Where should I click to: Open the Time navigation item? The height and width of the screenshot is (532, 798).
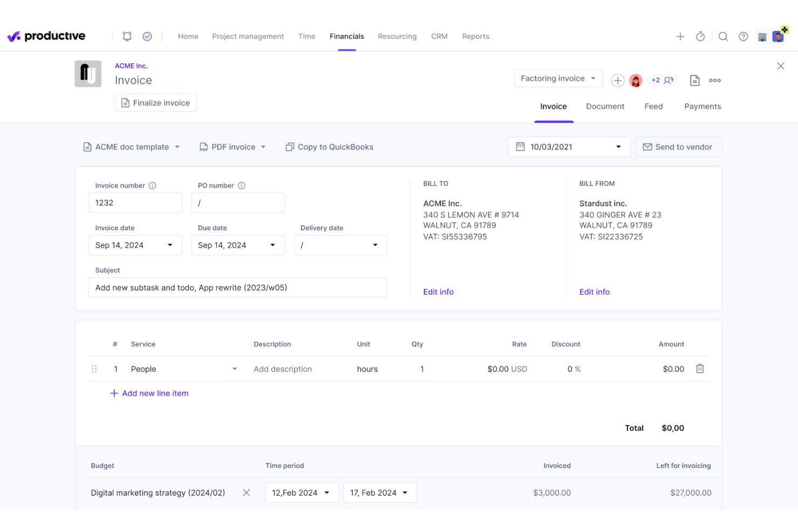tap(307, 36)
